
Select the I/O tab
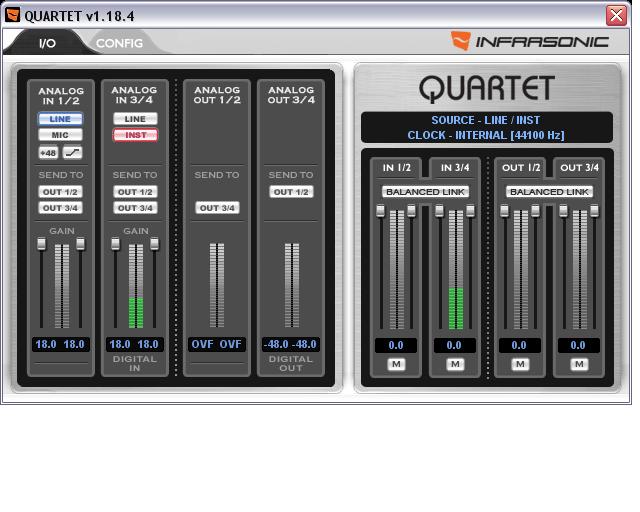point(47,43)
